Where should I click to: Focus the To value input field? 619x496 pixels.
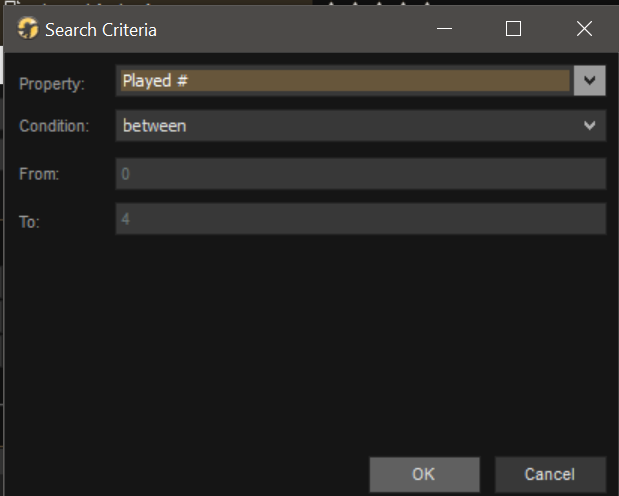click(x=360, y=219)
